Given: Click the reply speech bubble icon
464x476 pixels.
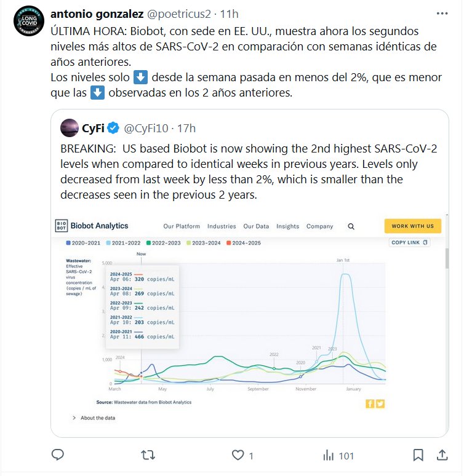Looking at the screenshot, I should click(58, 455).
